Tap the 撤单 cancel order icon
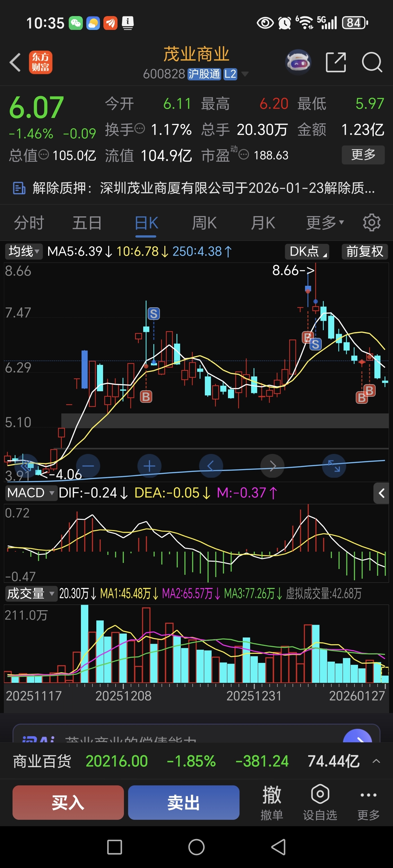 272,795
